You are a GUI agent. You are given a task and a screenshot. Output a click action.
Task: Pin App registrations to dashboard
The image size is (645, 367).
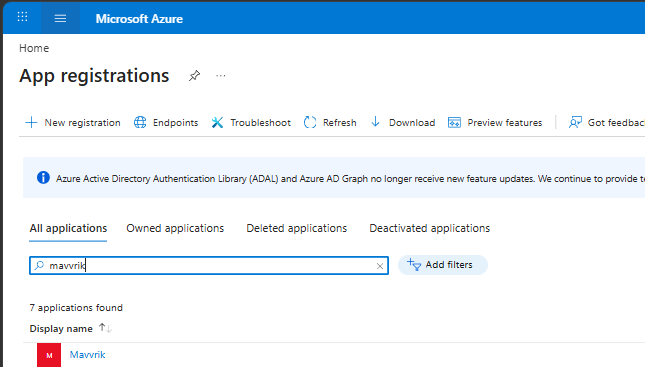tap(194, 76)
